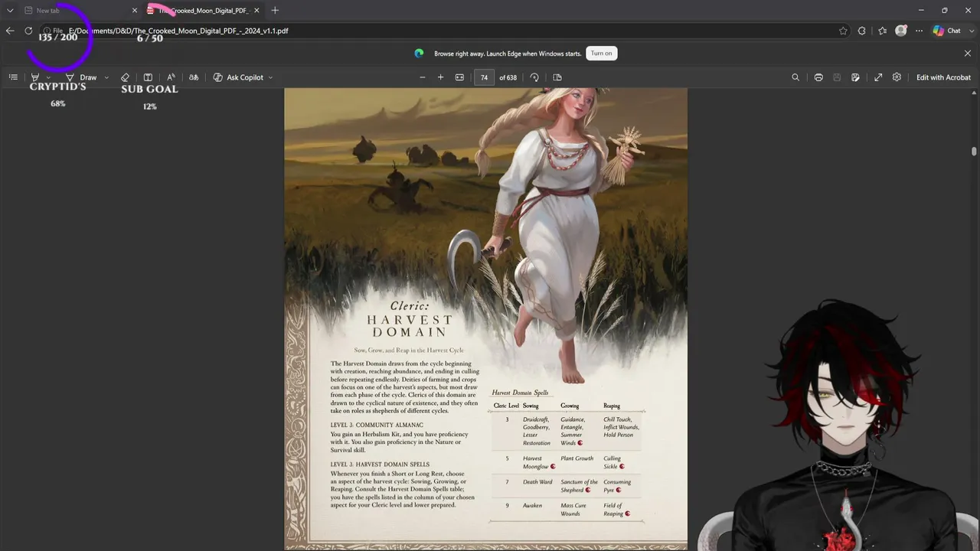Click the Reaping column header
The height and width of the screenshot is (551, 980).
[x=612, y=406]
